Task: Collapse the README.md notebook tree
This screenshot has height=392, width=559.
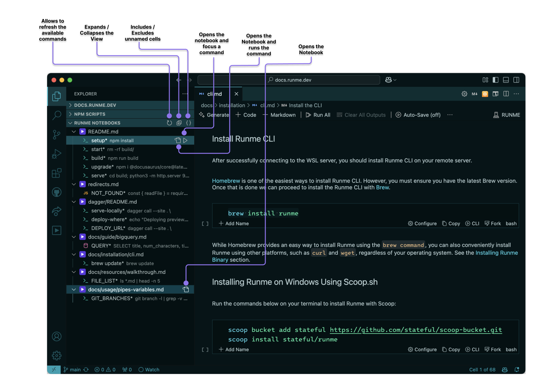Action: point(74,131)
